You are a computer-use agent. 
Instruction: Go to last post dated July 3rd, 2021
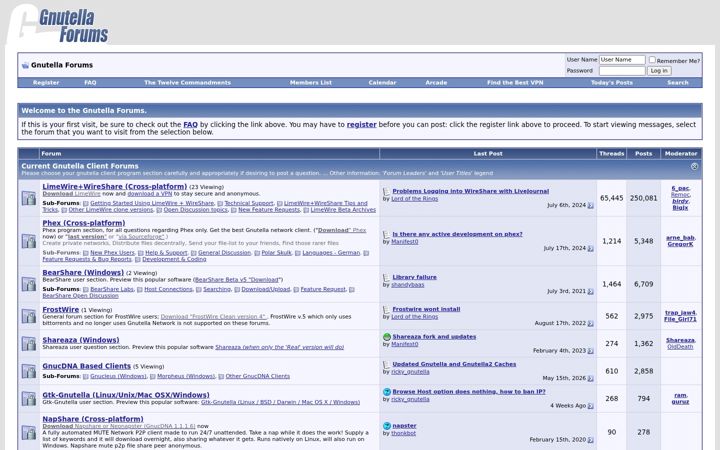click(x=591, y=292)
